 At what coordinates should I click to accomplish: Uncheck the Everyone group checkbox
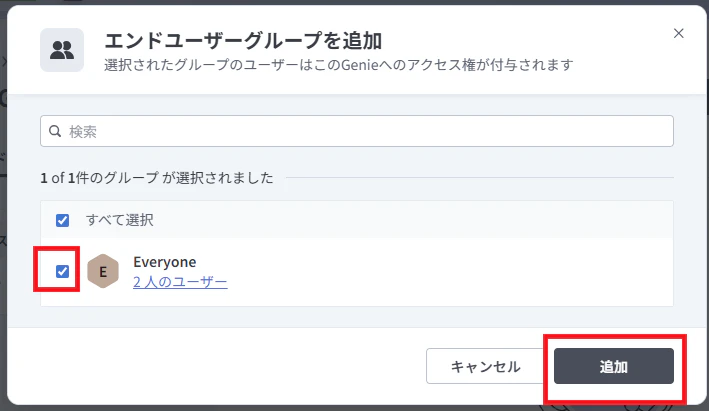coord(62,271)
